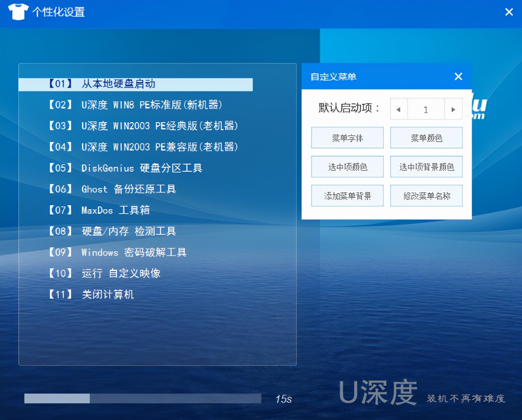Click 修改菜单名称 to rename menu

click(426, 196)
